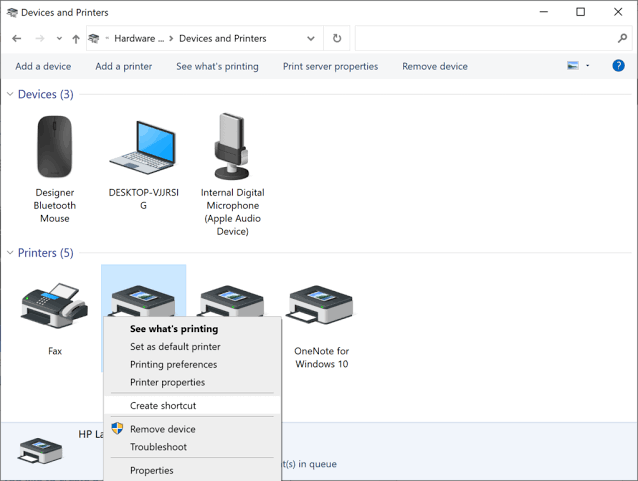
Task: Click the highlighted printer icon above the context menu
Action: click(143, 300)
